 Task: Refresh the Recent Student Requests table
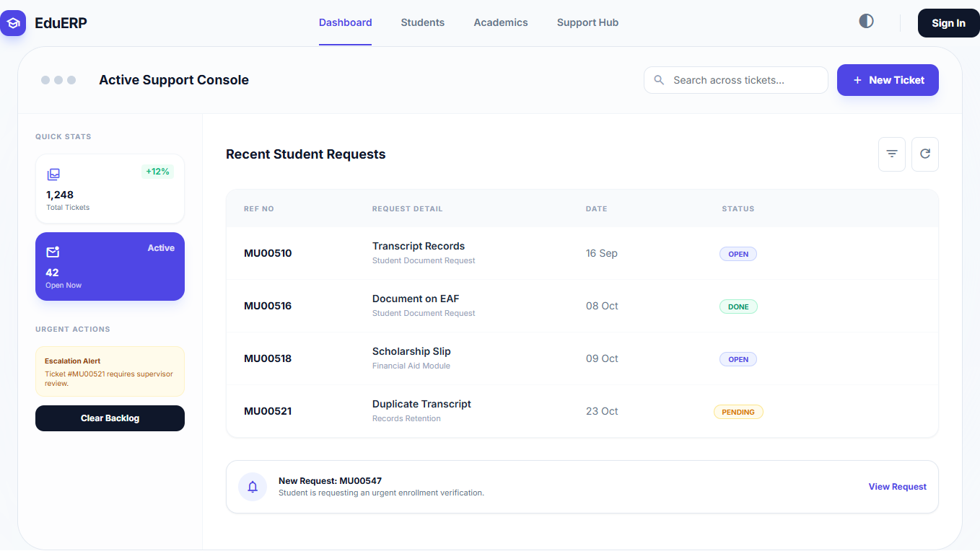click(x=924, y=154)
